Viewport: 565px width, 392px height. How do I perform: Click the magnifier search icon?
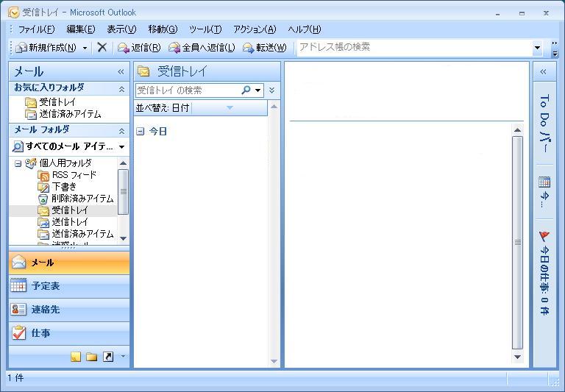(246, 90)
